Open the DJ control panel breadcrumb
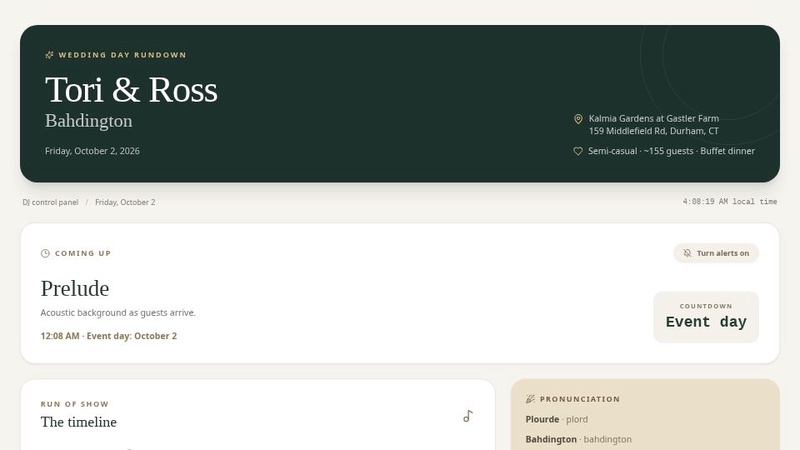Viewport: 800px width, 450px height. click(x=51, y=202)
